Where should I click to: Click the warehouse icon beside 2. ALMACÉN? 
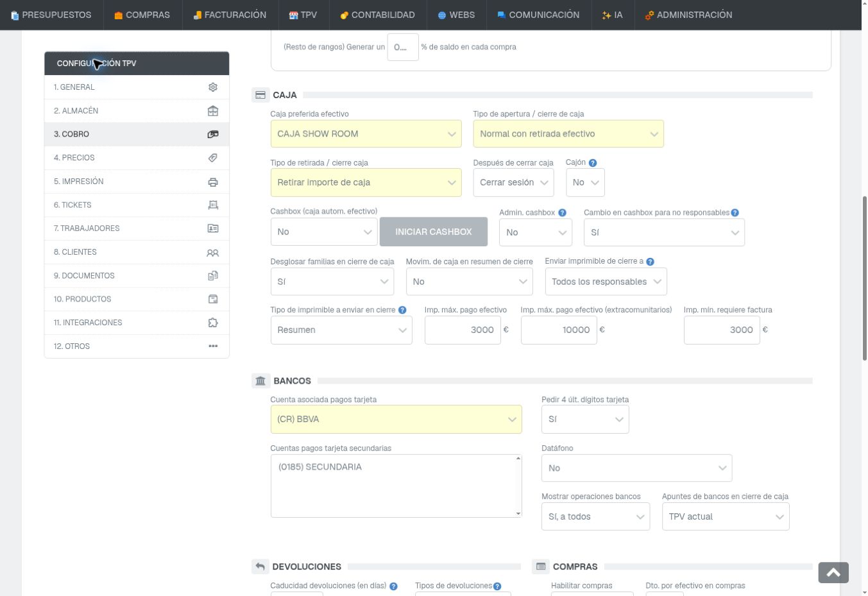[x=213, y=111]
